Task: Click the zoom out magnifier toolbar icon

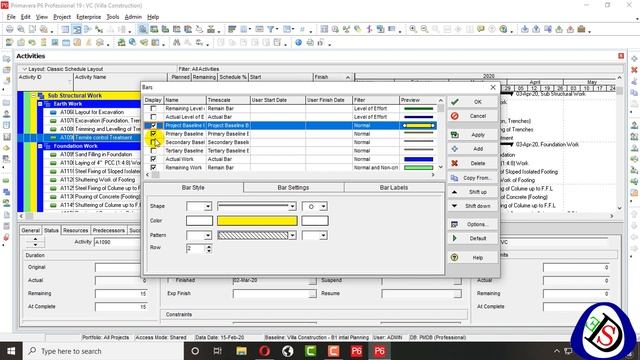Action: (x=424, y=29)
